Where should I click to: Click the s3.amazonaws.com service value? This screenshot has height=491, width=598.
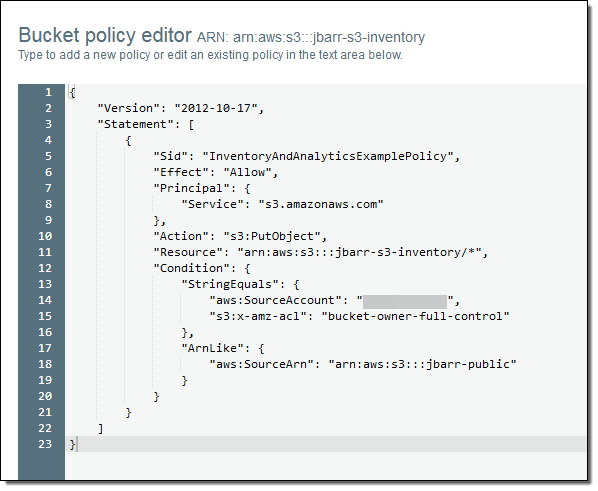click(321, 204)
